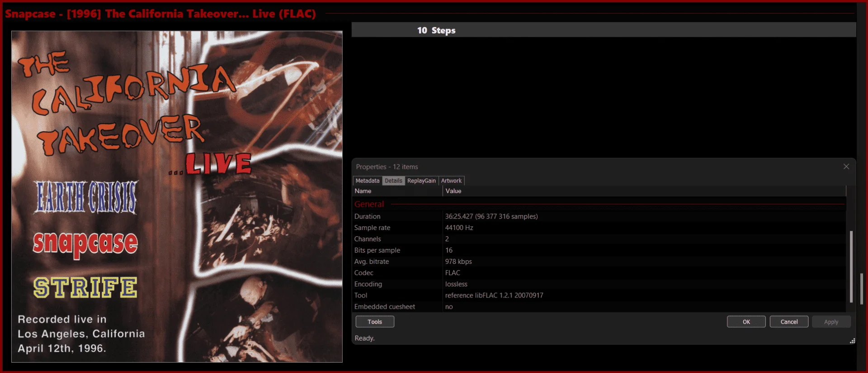The image size is (868, 373).
Task: Click the Embedded cuesheet row
Action: coord(599,307)
